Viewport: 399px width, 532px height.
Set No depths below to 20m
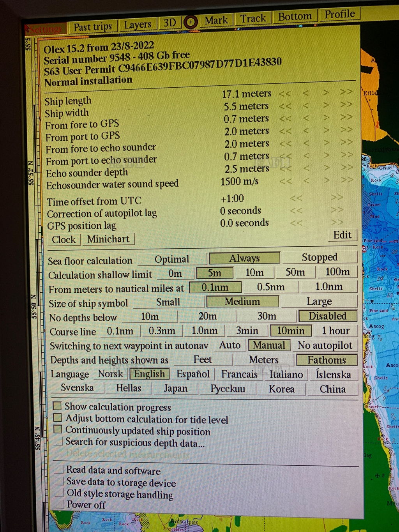tap(208, 316)
